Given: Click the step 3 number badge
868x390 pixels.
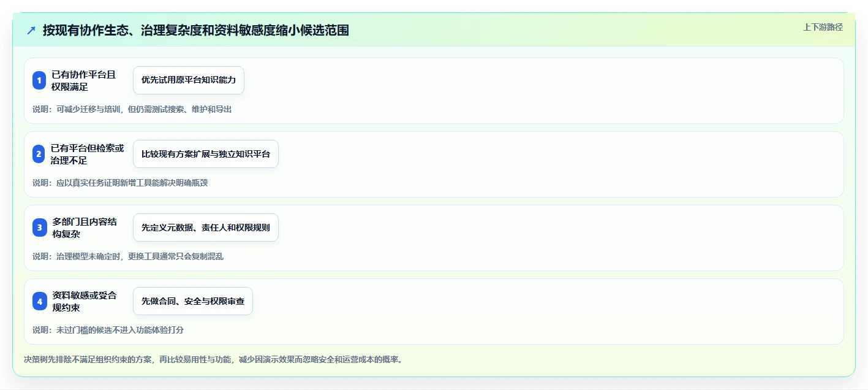Looking at the screenshot, I should (39, 227).
